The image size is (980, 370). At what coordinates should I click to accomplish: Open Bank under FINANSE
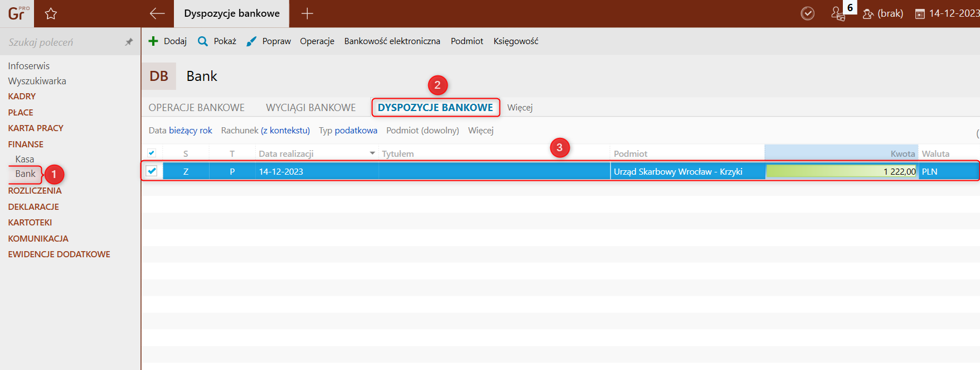pyautogui.click(x=25, y=174)
